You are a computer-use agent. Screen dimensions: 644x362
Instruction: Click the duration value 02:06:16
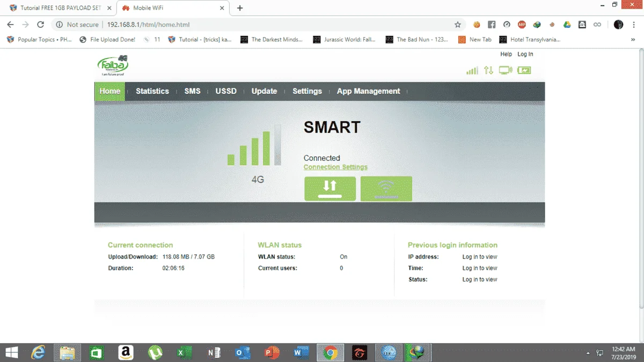[173, 268]
